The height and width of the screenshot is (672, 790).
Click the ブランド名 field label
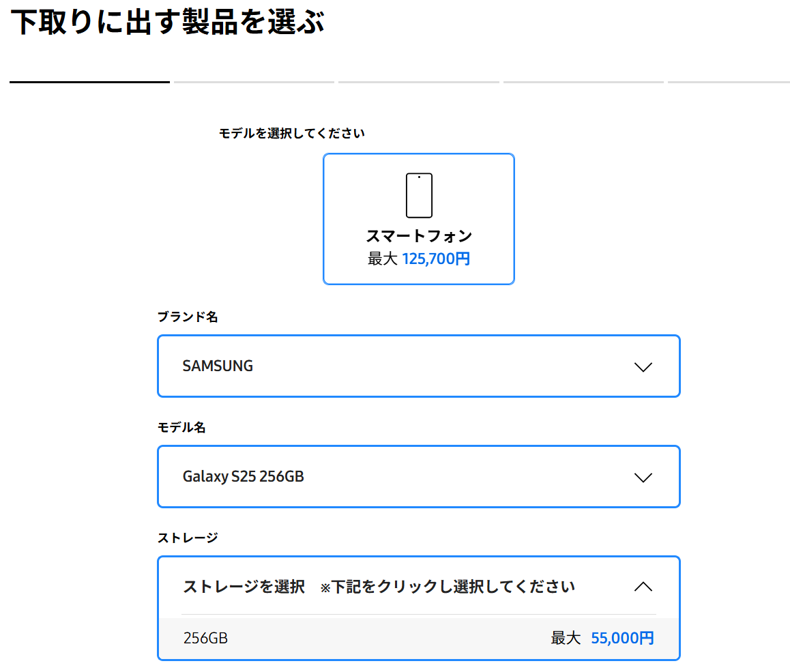click(188, 317)
